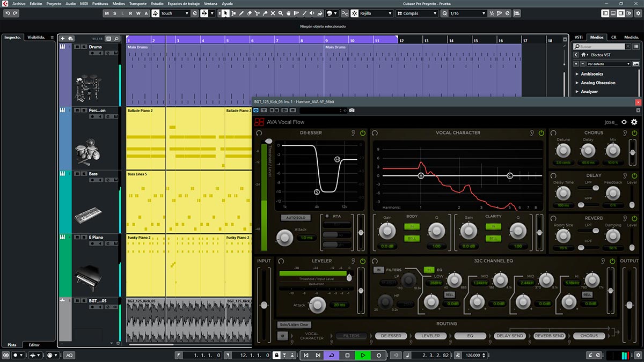
Task: Activate the Play transport button
Action: [363, 355]
